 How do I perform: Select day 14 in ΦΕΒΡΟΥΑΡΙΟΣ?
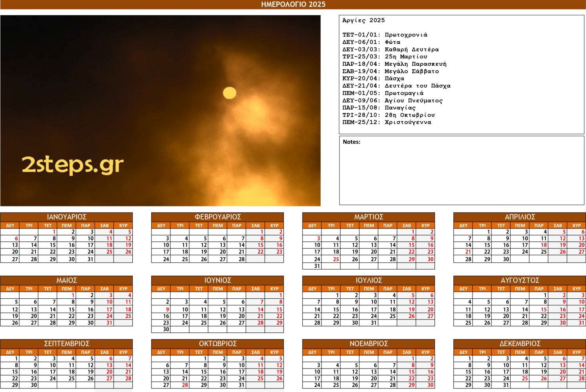pos(236,245)
